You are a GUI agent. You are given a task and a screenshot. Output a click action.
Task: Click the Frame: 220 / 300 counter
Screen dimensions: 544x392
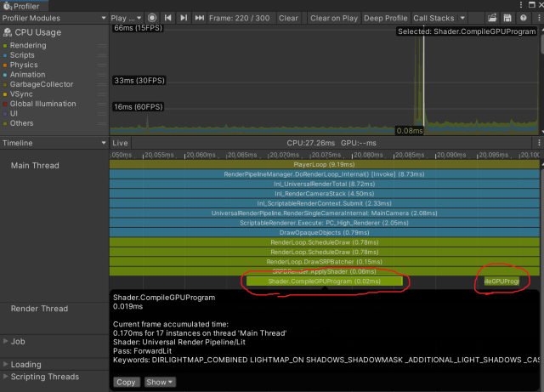pyautogui.click(x=240, y=18)
